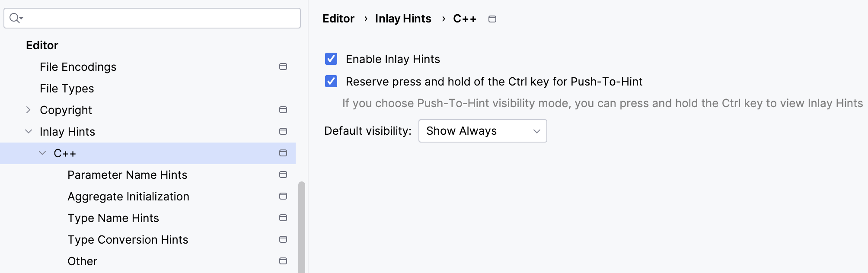The width and height of the screenshot is (868, 273).
Task: Click the icon beside Copyright entry
Action: click(283, 110)
